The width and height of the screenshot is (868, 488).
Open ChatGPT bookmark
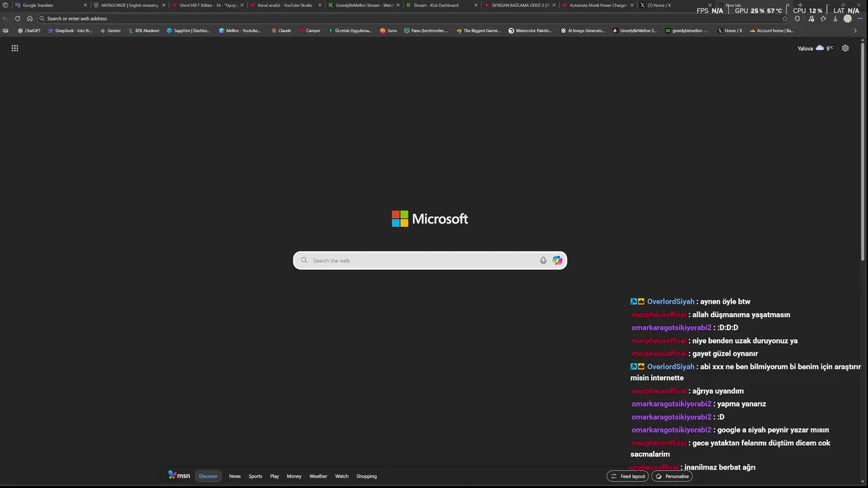coord(29,30)
